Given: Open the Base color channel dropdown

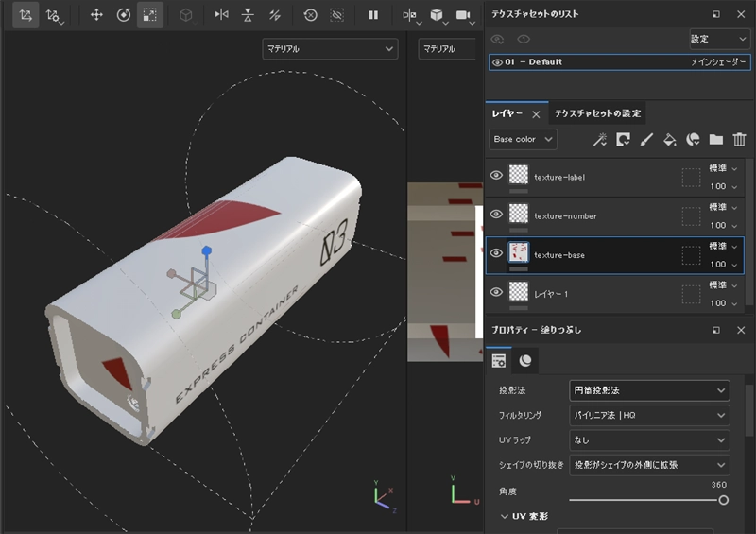Looking at the screenshot, I should pos(523,139).
